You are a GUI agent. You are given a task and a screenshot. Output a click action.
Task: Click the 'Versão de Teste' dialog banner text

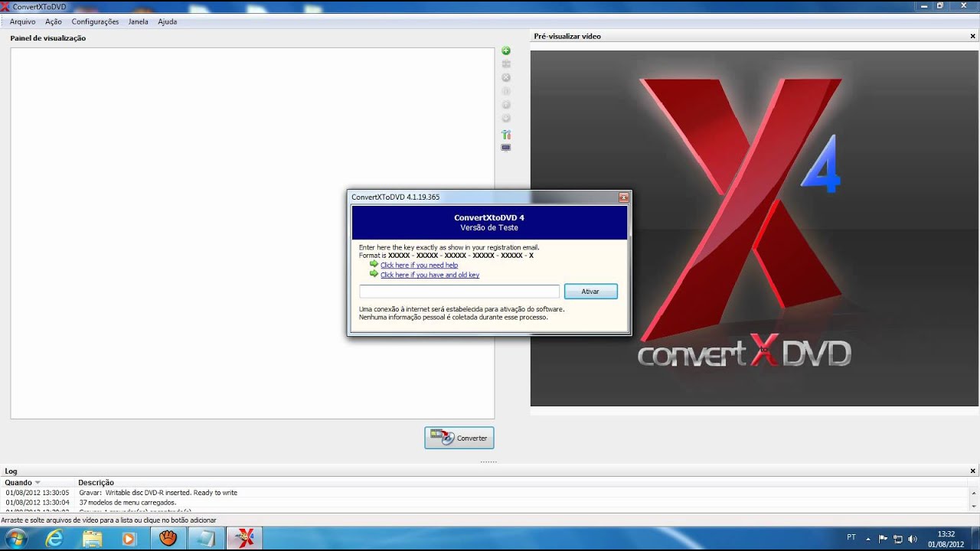coord(489,227)
